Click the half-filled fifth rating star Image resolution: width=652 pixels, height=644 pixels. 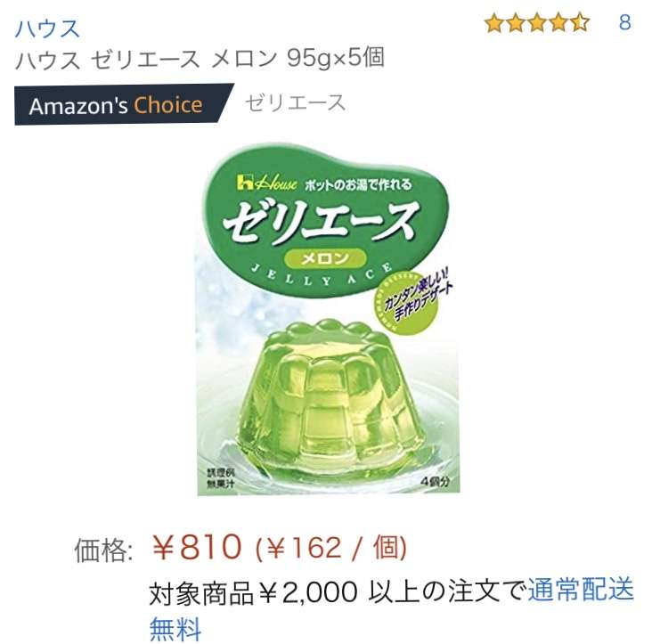579,22
